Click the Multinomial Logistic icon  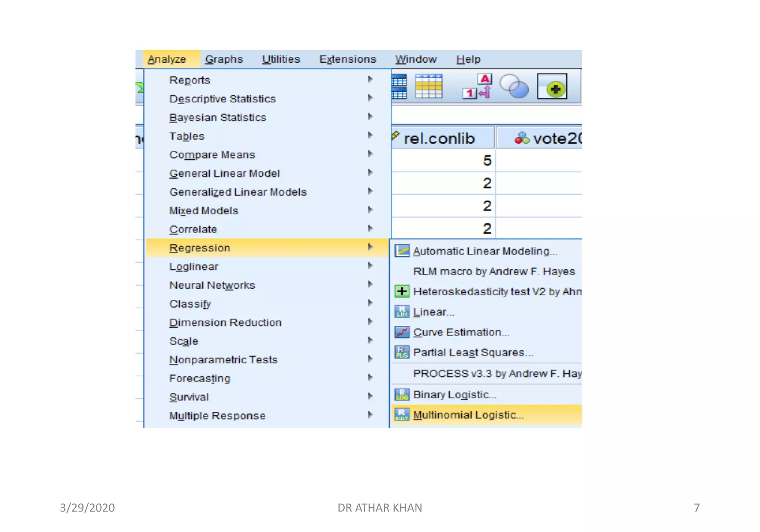402,415
